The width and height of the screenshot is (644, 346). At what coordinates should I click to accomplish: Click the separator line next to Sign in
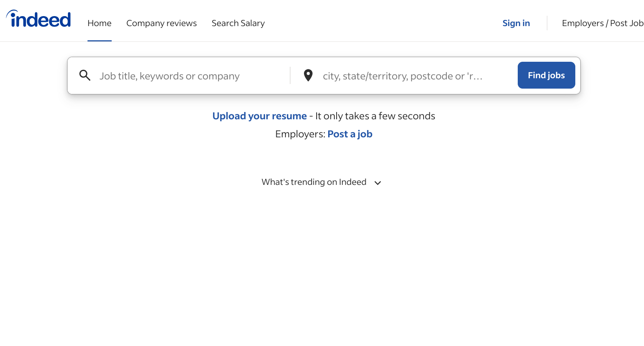(x=547, y=23)
